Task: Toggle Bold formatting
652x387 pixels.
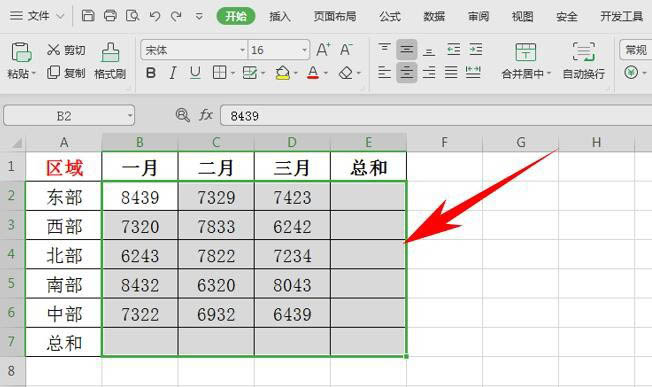Action: (x=151, y=73)
